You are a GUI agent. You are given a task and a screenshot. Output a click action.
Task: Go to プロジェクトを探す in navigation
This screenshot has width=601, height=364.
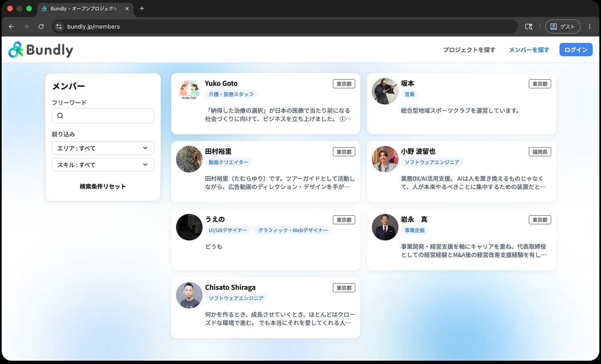click(x=469, y=50)
